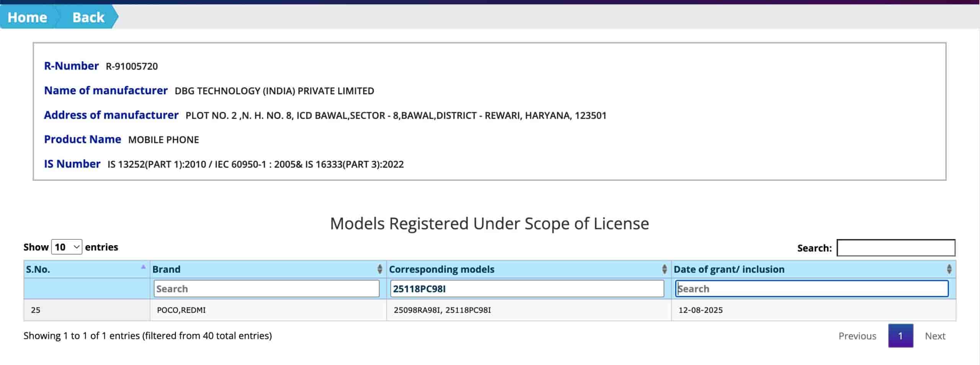Sort the Corresponding models column arrows

coord(664,269)
